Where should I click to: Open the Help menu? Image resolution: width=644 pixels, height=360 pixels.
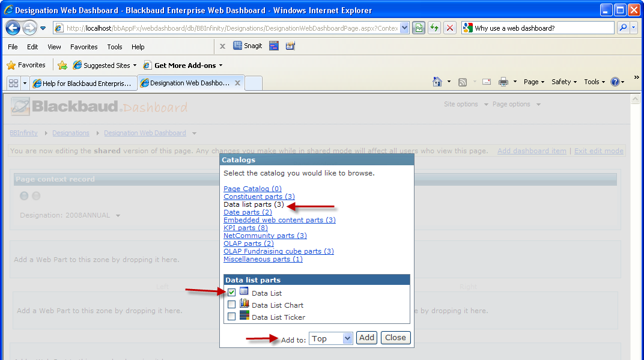point(138,47)
